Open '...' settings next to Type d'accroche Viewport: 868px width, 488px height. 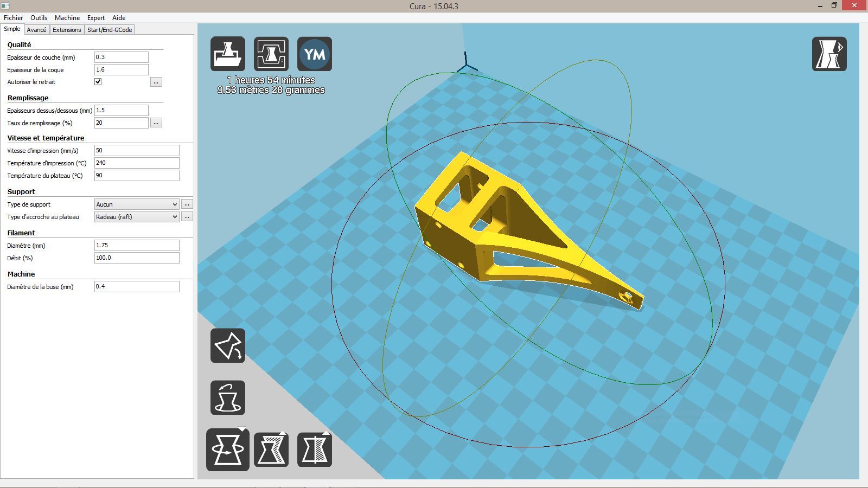[187, 217]
